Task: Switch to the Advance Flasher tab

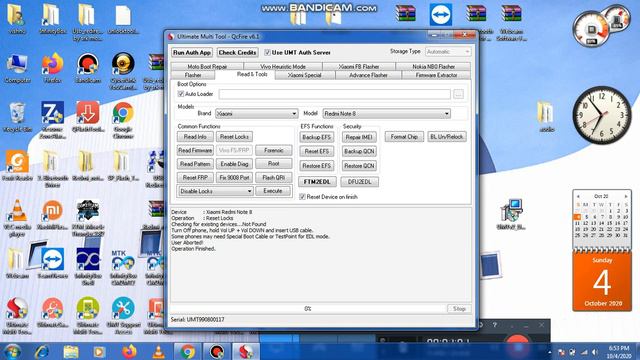Action: (x=368, y=75)
